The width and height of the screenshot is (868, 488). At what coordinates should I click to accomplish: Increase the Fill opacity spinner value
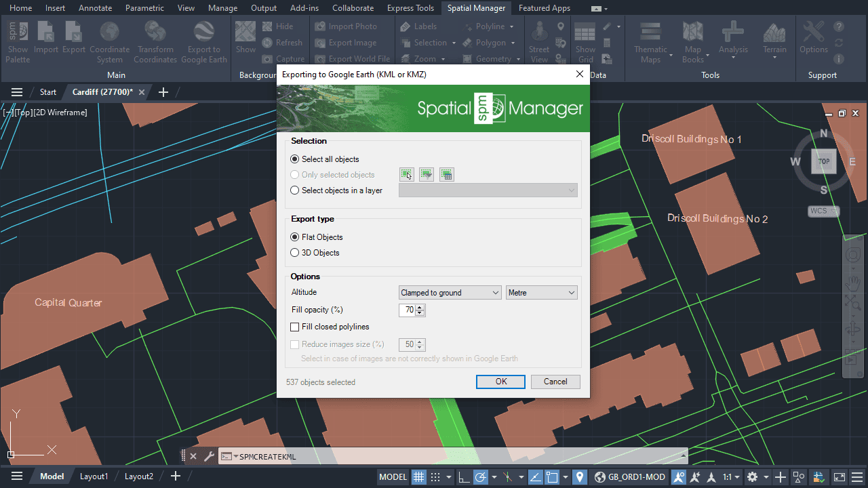[x=420, y=307]
